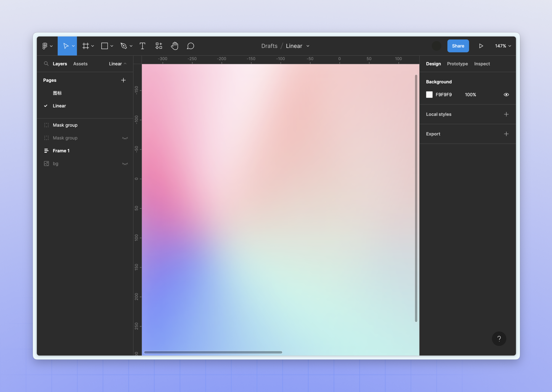
Task: Show the hidden Mask group layer
Action: click(125, 138)
